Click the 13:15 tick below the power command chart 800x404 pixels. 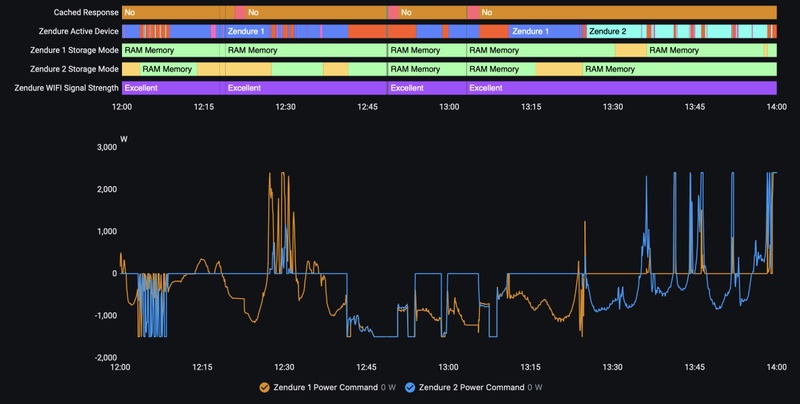click(531, 367)
